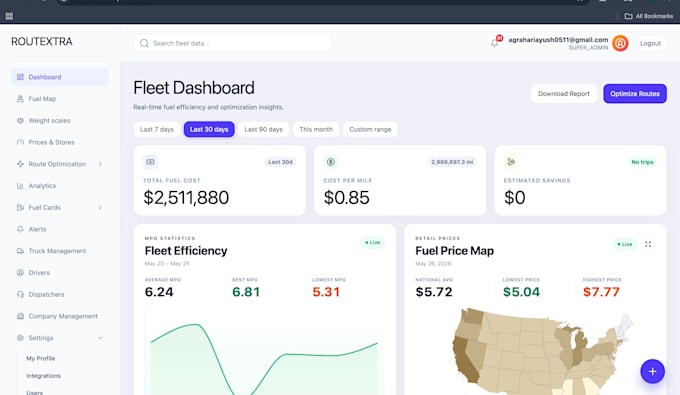Click the account email address text
Screen dimensions: 680x395
click(558, 40)
